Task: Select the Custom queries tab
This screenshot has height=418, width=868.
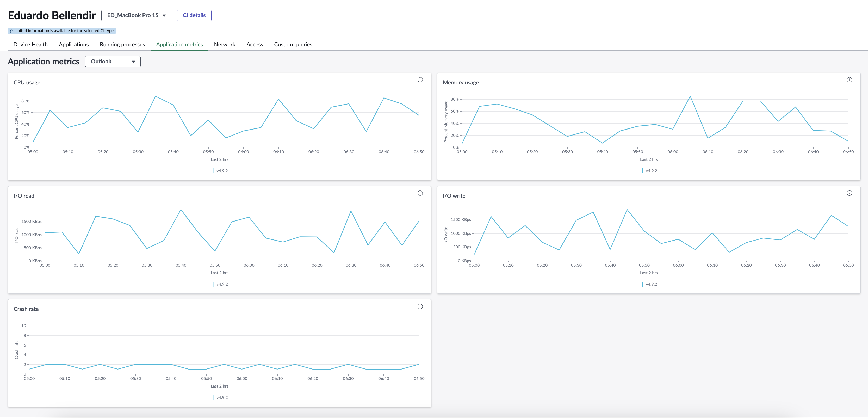Action: 293,45
